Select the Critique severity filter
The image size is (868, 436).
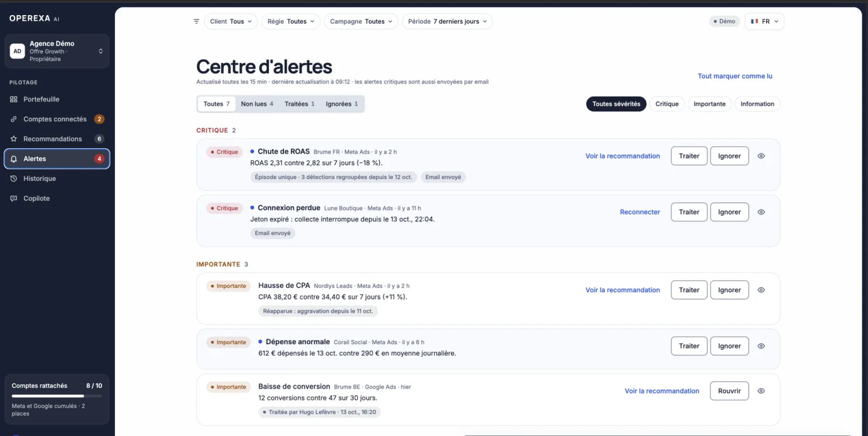point(667,104)
